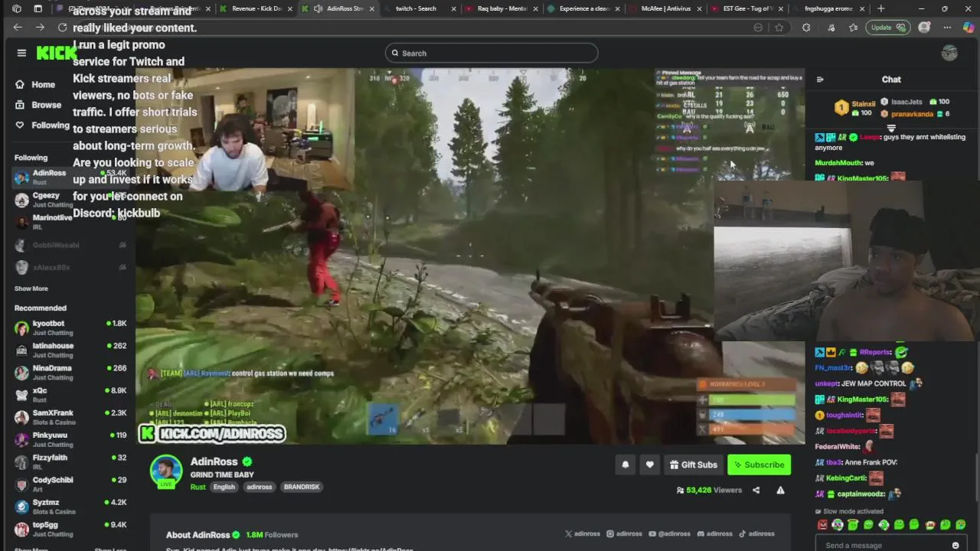Click the green Subscribe button
Image resolution: width=980 pixels, height=551 pixels.
(x=759, y=465)
